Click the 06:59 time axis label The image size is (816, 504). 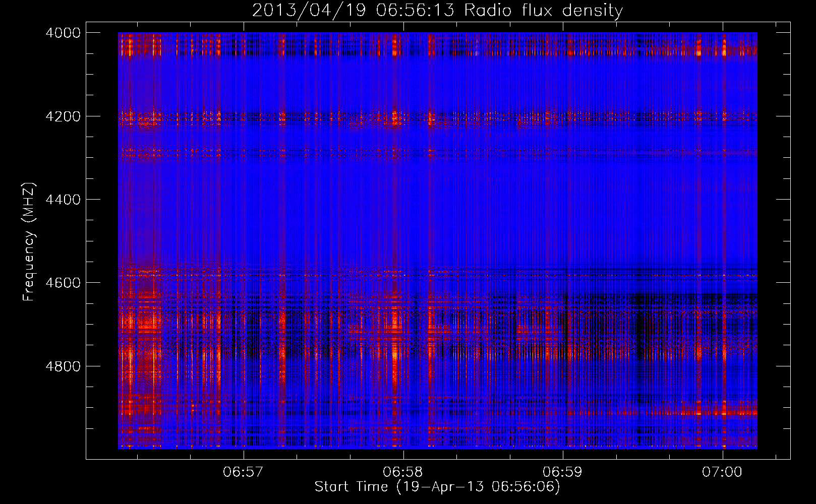tap(562, 472)
